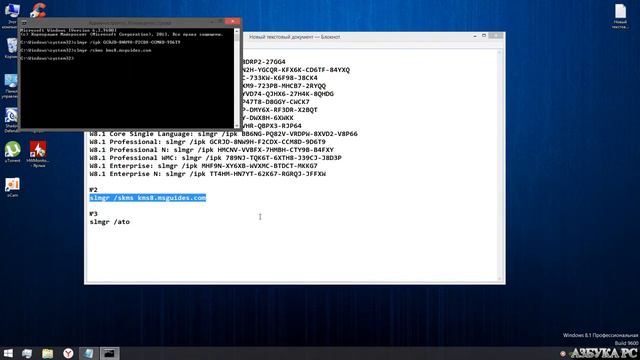Viewport: 640px width, 360px height.
Task: Open the Command Prompt window system menu icon
Action: pyautogui.click(x=24, y=22)
